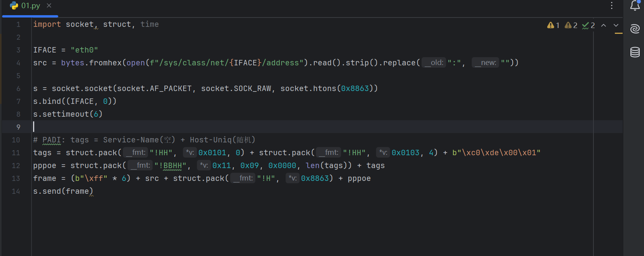Click the 0x0000 value on line 12
This screenshot has width=644, height=256.
point(282,165)
